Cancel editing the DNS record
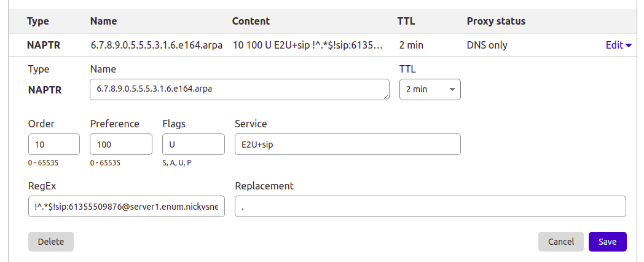Viewport: 644px width, 262px height. pos(560,242)
